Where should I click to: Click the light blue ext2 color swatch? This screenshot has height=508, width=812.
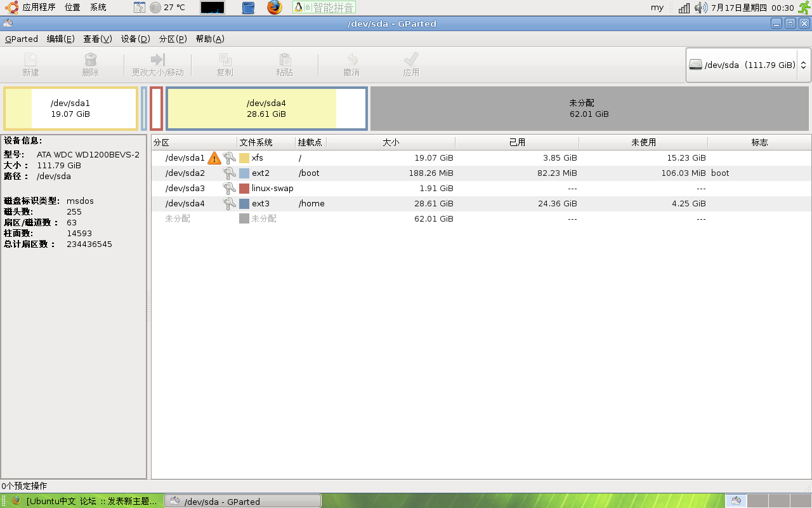pyautogui.click(x=244, y=173)
